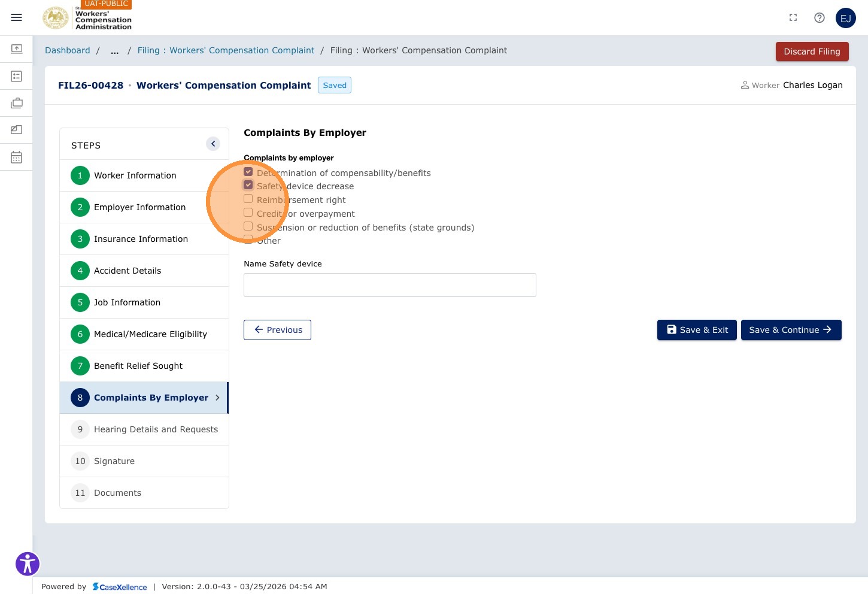Go to Accident Details step
The height and width of the screenshot is (594, 868).
[144, 271]
